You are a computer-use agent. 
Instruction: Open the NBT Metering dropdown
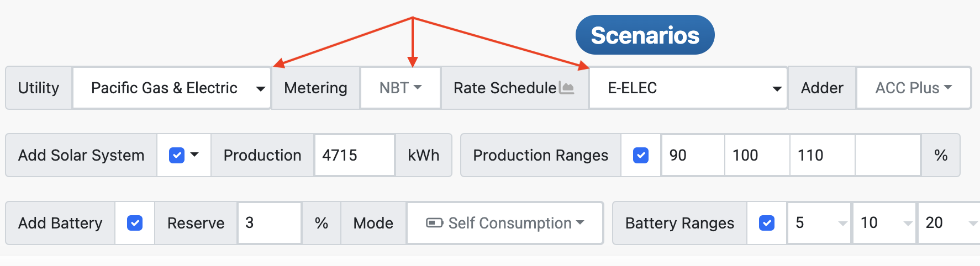click(401, 88)
